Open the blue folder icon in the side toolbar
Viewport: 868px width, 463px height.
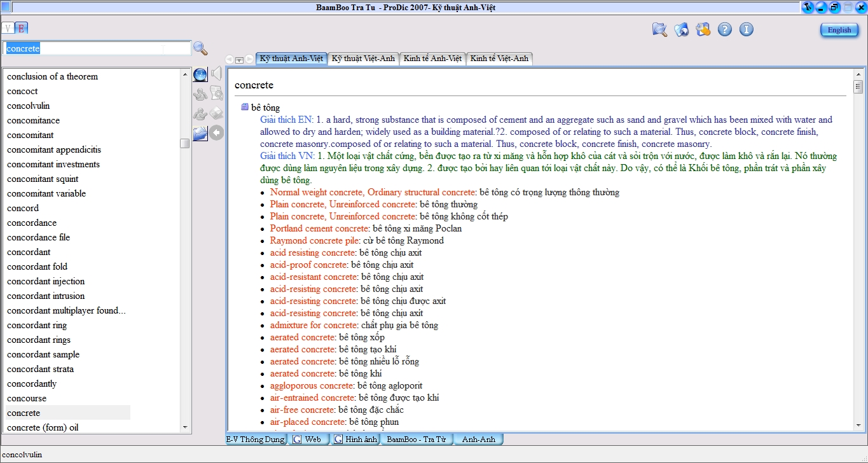[x=200, y=133]
